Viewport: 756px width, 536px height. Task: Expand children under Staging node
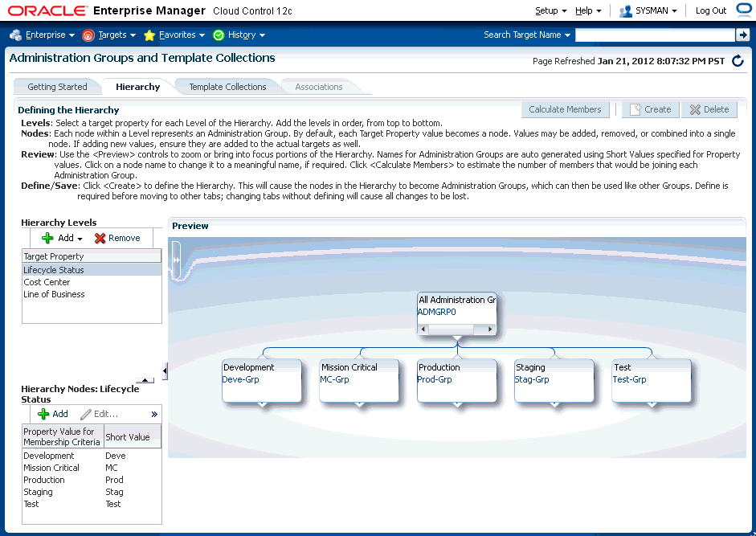pyautogui.click(x=554, y=404)
